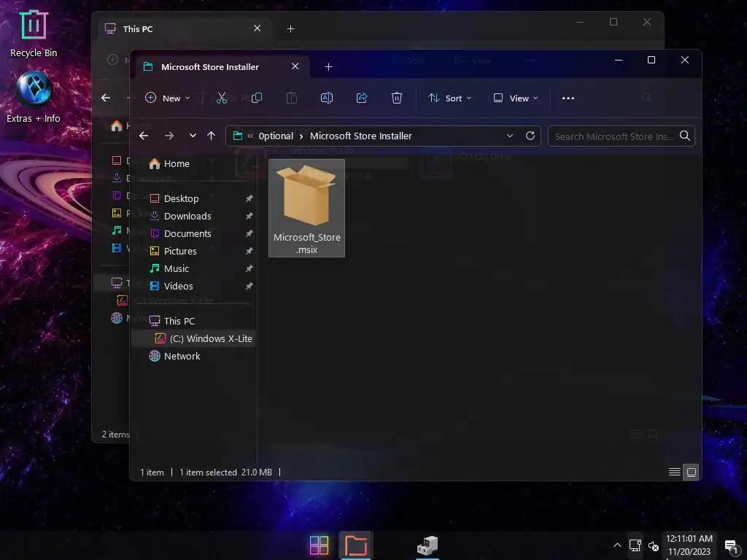Close the This PC tab in back window
Image resolution: width=747 pixels, height=560 pixels.
pyautogui.click(x=257, y=28)
